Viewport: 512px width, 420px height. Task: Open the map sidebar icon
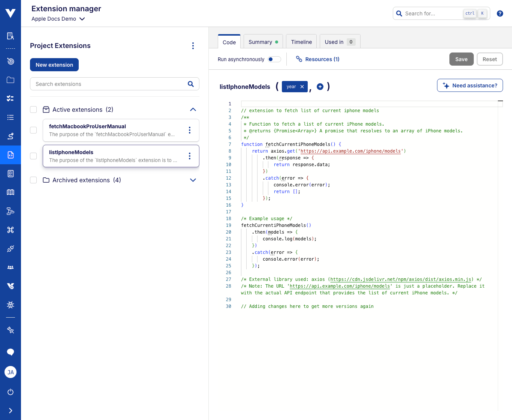point(10,192)
